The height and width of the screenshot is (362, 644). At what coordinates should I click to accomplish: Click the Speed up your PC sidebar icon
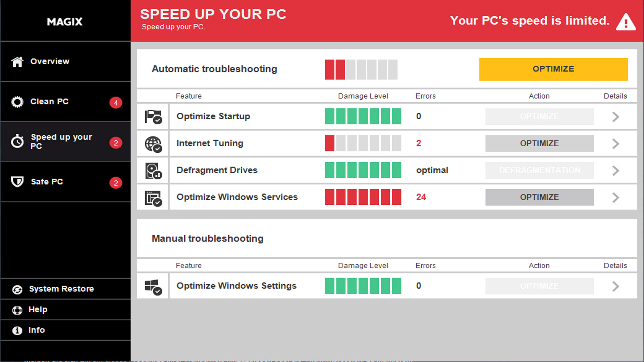(18, 141)
